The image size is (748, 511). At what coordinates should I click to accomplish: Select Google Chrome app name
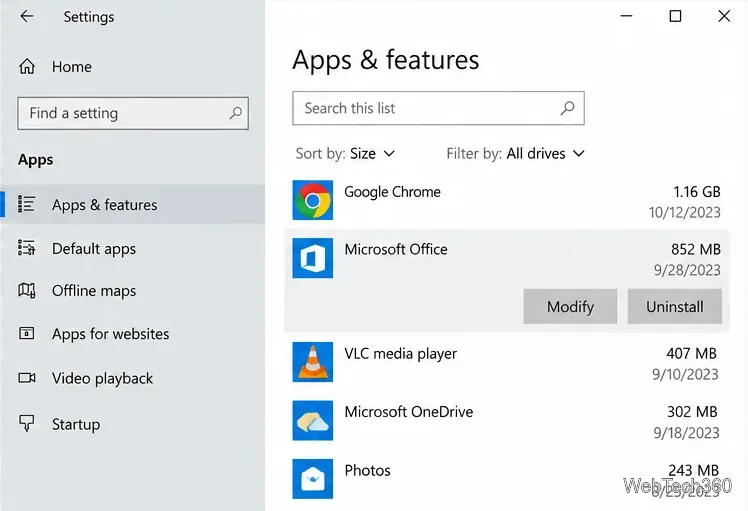(x=392, y=192)
